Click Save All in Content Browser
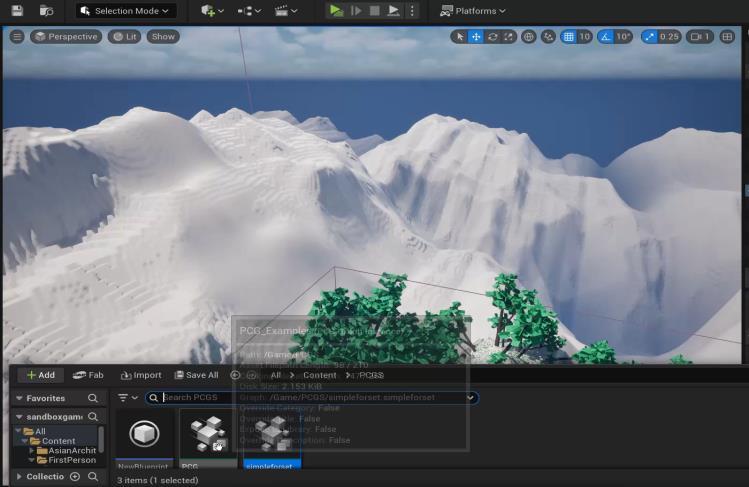This screenshot has width=749, height=487. (196, 375)
